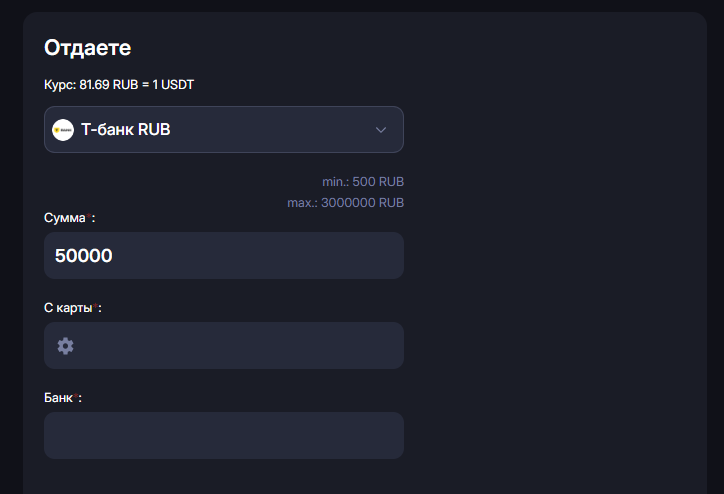Click the "max.: 3000000 RUB" limit text

pos(346,203)
